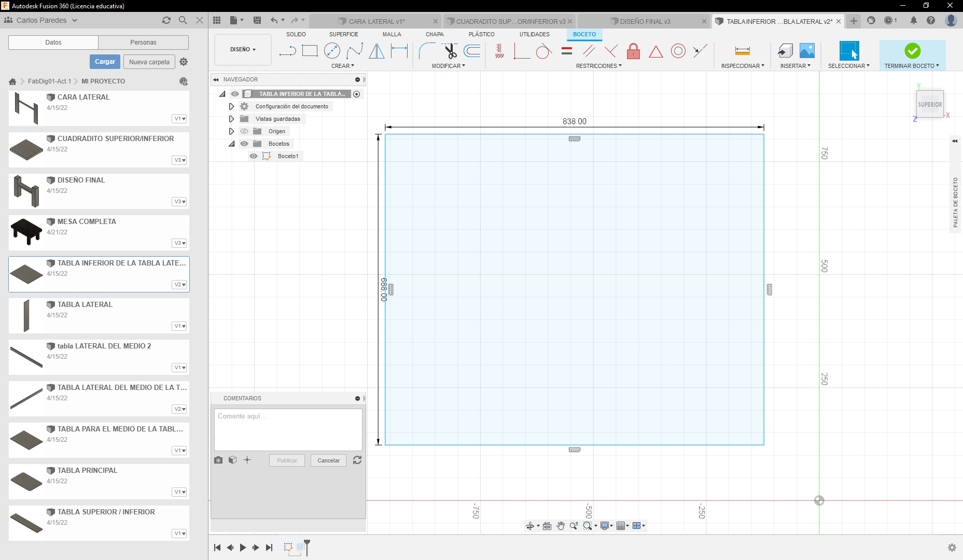Screen dimensions: 963x560
Task: Expand Vistas guardadas node
Action: (231, 119)
